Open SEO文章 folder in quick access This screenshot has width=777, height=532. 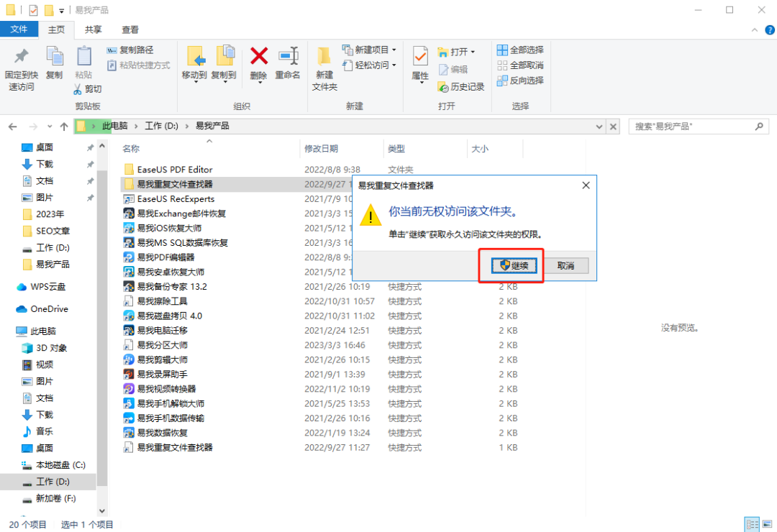coord(46,231)
